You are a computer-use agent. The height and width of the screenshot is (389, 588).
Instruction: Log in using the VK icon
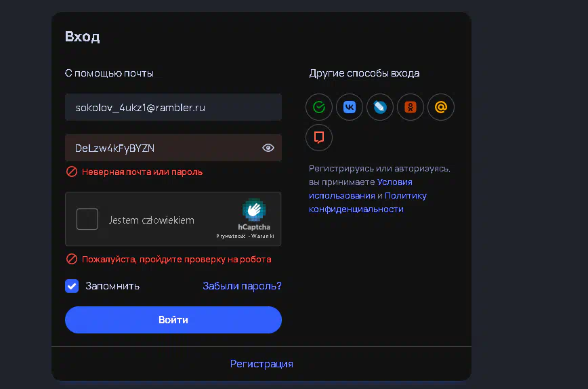click(x=350, y=107)
